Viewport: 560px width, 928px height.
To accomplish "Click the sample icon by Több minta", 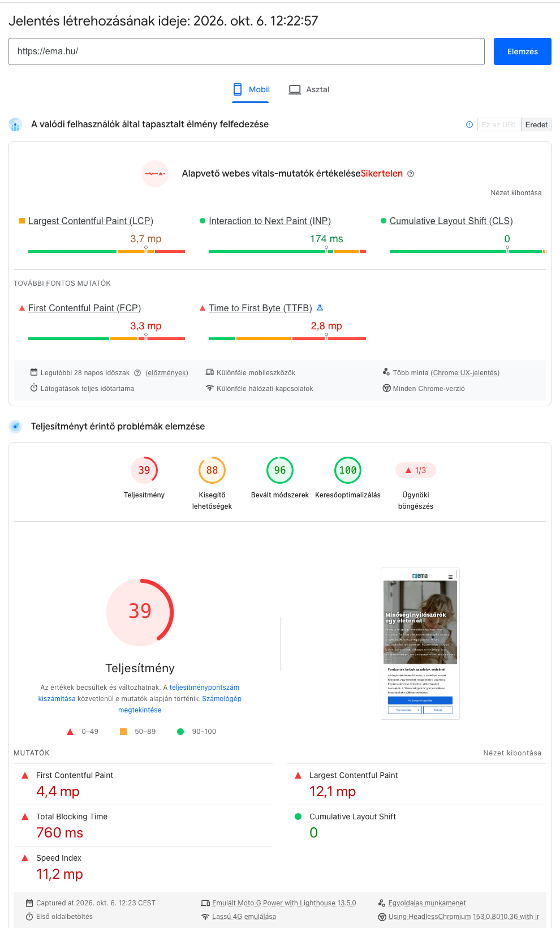I will coord(386,372).
